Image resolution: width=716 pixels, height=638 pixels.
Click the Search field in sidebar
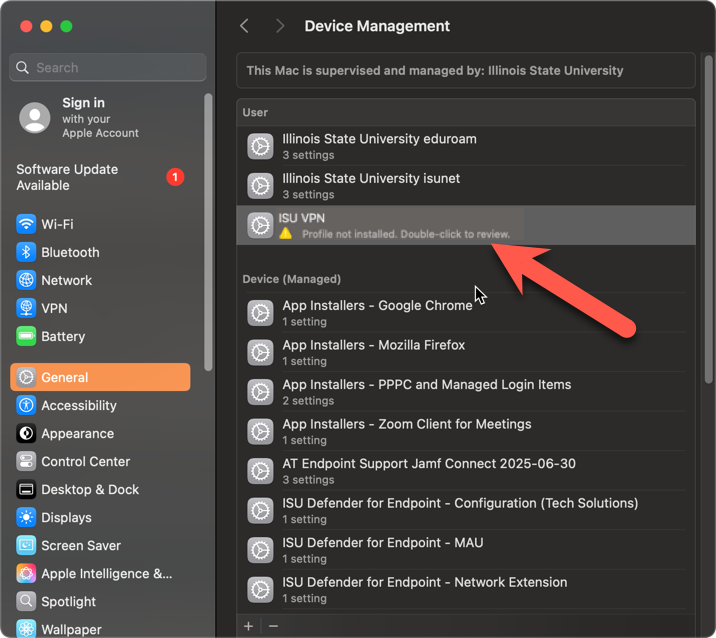[x=108, y=67]
